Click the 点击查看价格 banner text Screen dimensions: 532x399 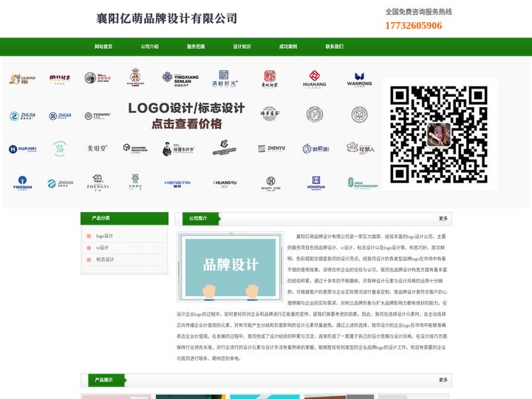tap(186, 124)
